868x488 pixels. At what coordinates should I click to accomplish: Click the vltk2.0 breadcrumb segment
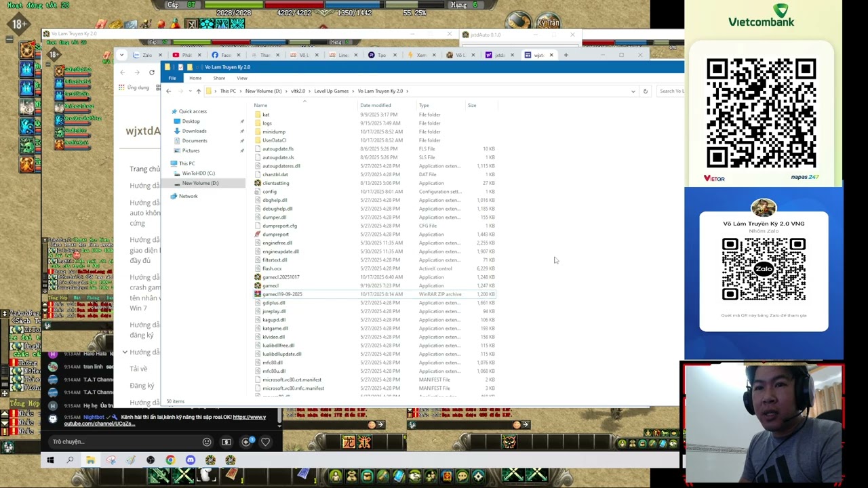(298, 91)
